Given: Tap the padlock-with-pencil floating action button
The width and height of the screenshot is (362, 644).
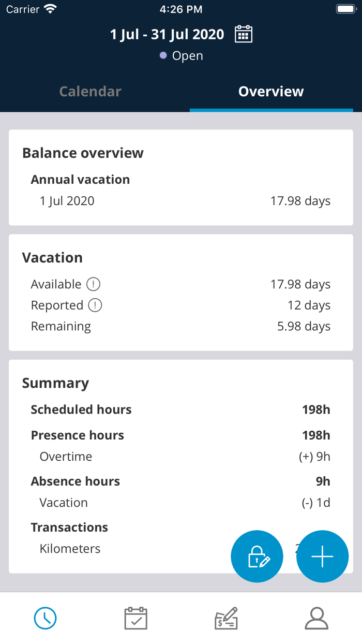Looking at the screenshot, I should coord(257,556).
